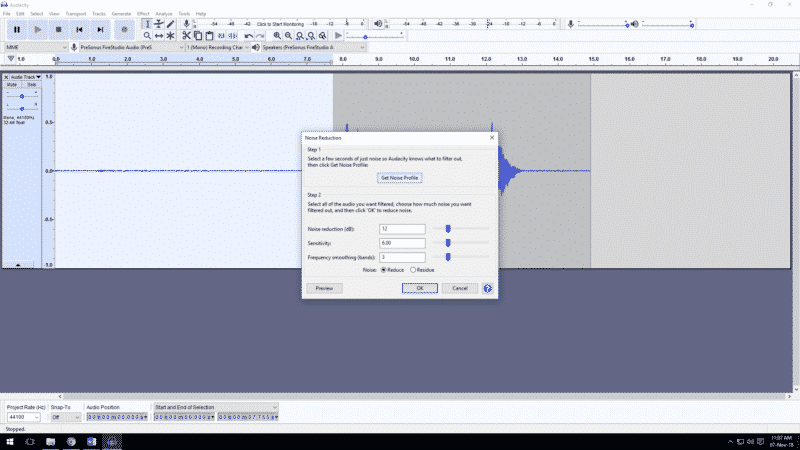Open the Generate menu
The image size is (800, 450).
121,13
